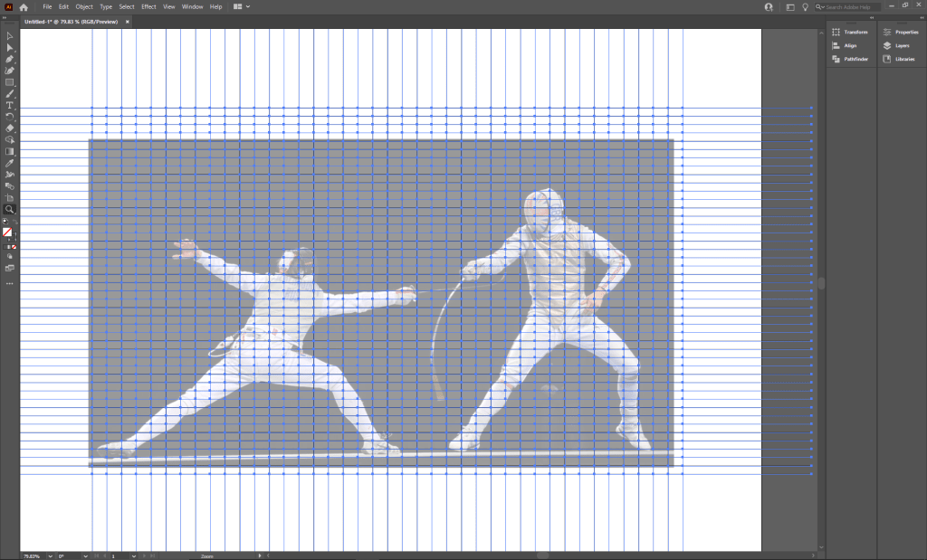The height and width of the screenshot is (560, 927).
Task: Select the Selection tool arrow
Action: (10, 35)
